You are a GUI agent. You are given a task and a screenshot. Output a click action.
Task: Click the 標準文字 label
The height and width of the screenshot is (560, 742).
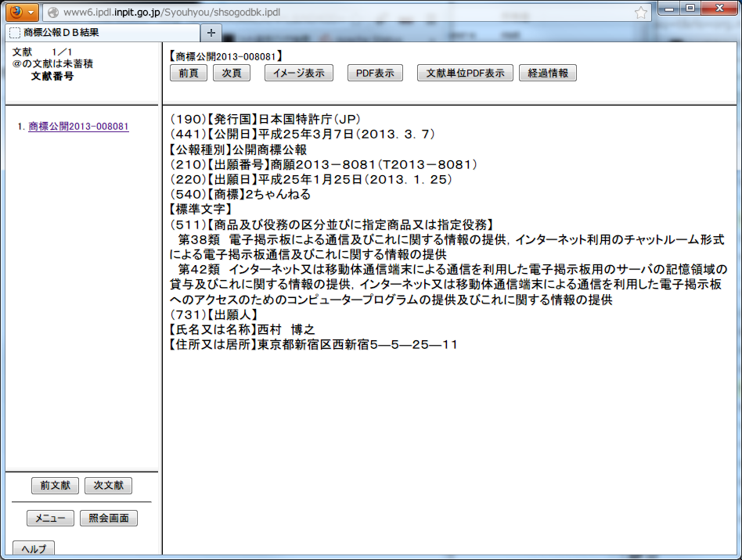(x=200, y=210)
